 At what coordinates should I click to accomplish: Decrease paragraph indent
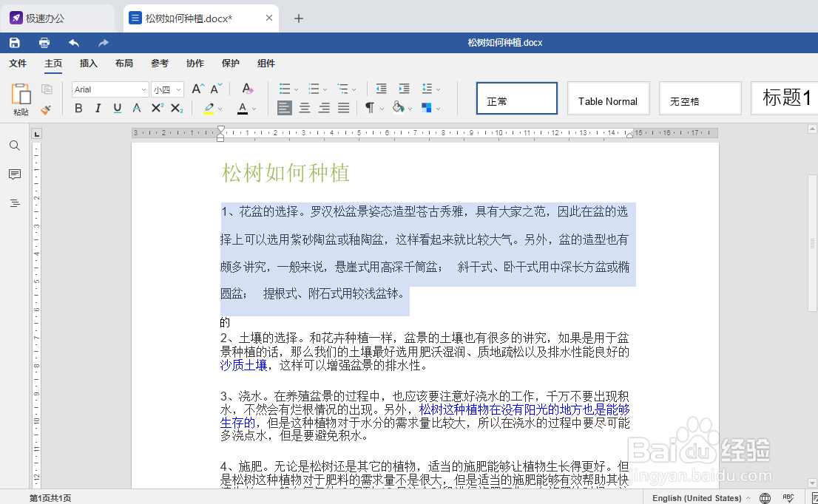coord(382,89)
